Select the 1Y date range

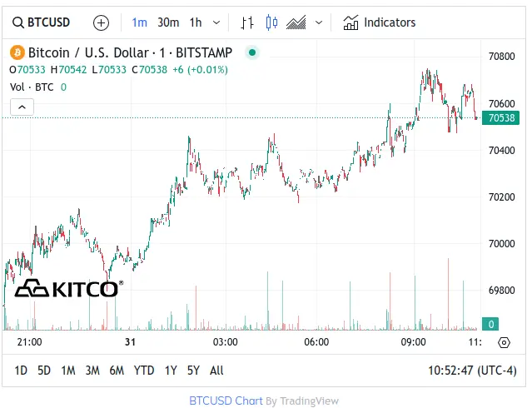click(171, 371)
